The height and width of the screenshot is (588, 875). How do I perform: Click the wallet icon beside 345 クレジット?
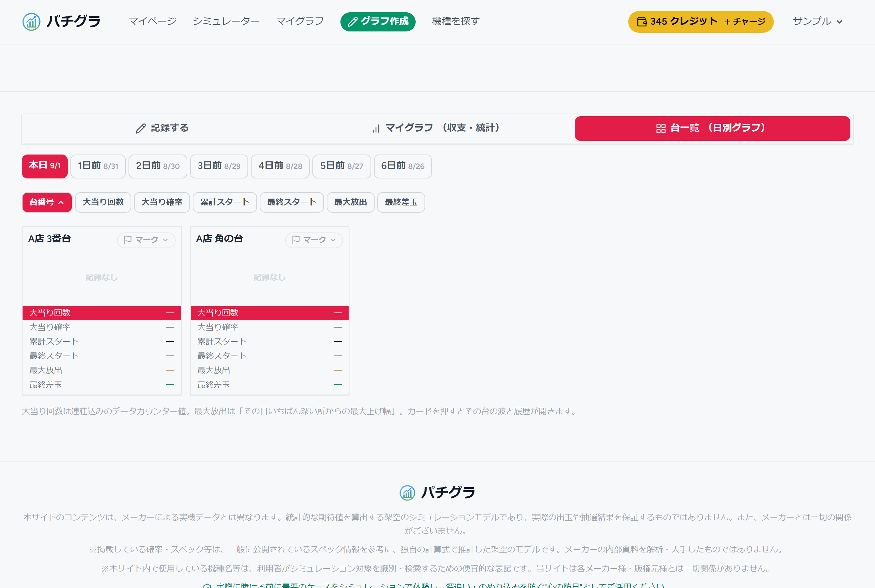click(x=642, y=22)
